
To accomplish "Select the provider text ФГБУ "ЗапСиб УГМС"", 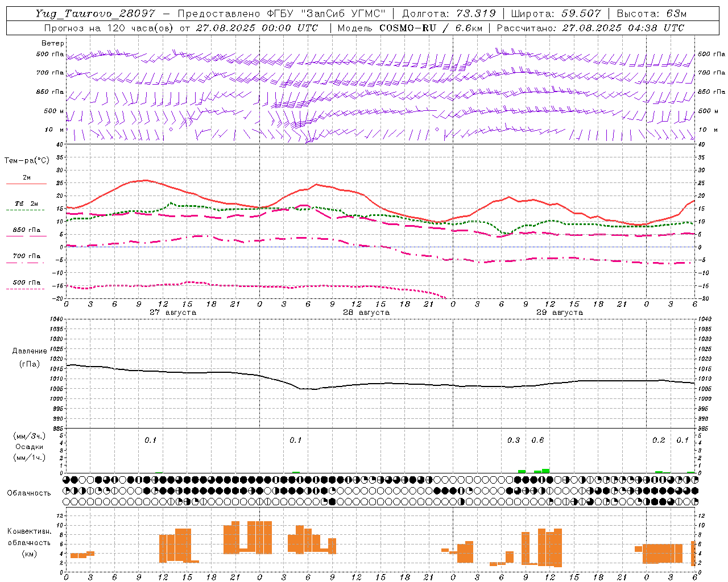I will tap(327, 14).
